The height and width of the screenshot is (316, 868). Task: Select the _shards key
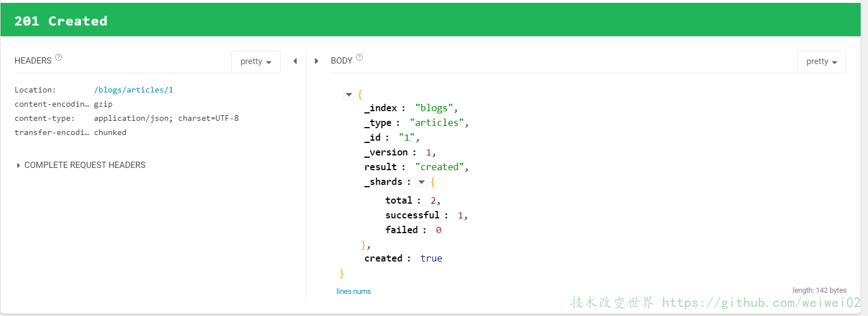pyautogui.click(x=383, y=182)
